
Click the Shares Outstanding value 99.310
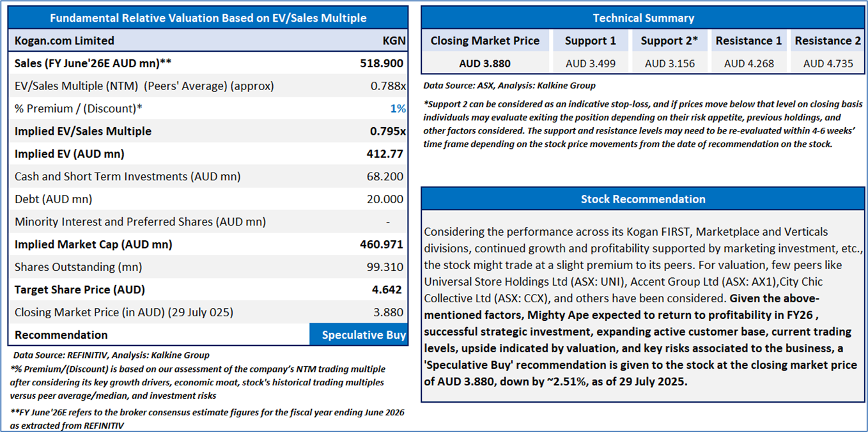pyautogui.click(x=385, y=267)
